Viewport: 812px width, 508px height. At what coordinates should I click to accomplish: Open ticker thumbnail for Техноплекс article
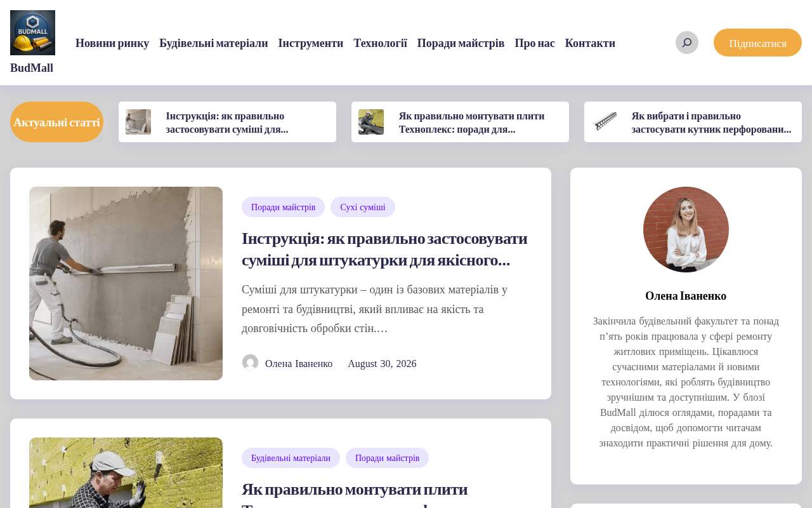point(371,122)
